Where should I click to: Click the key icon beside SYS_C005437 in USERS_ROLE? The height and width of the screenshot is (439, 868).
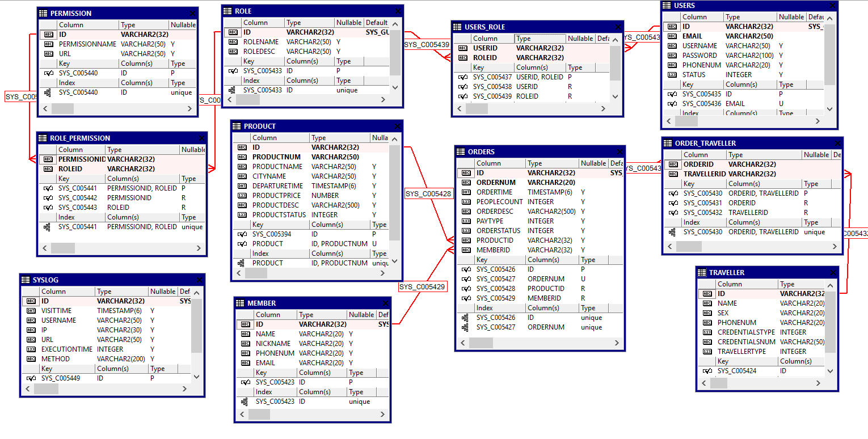(463, 77)
